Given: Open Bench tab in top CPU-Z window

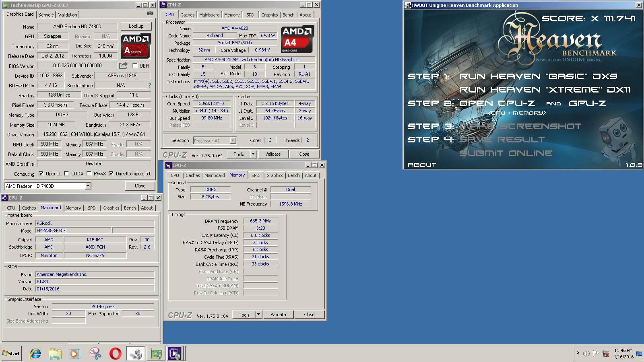Looking at the screenshot, I should point(288,15).
